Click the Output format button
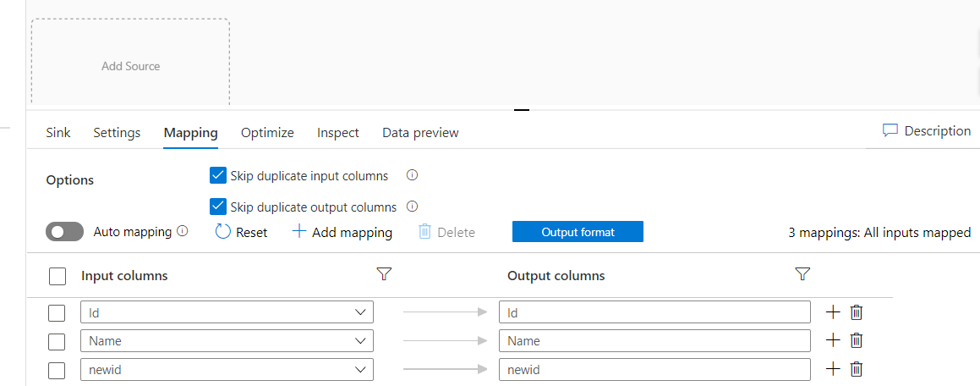Viewport: 980px width, 386px height. coord(578,232)
